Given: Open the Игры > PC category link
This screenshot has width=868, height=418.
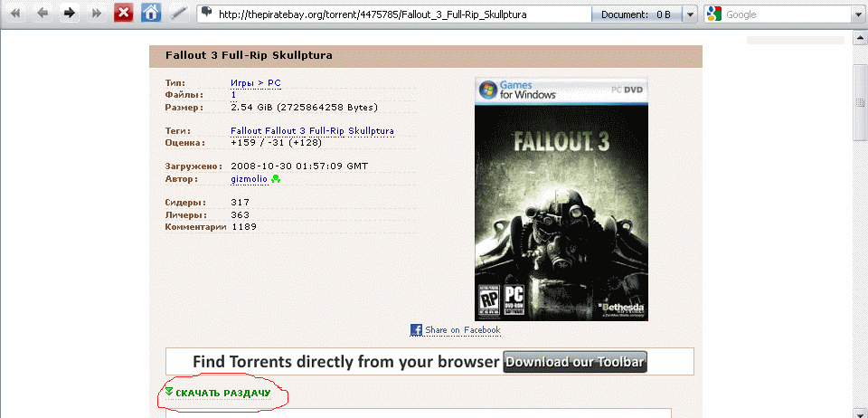Looking at the screenshot, I should [256, 83].
